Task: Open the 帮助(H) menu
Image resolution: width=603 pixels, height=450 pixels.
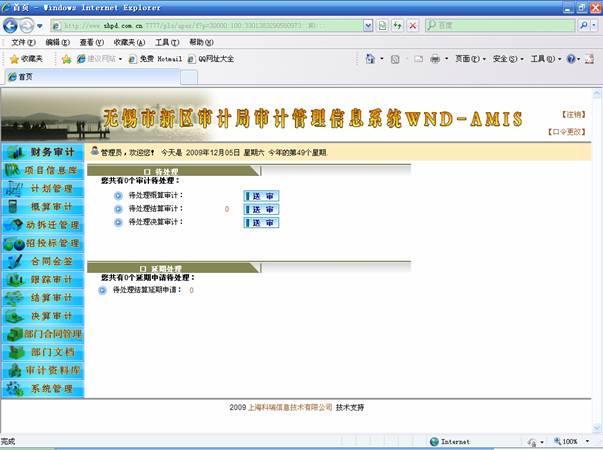Action: tap(201, 42)
